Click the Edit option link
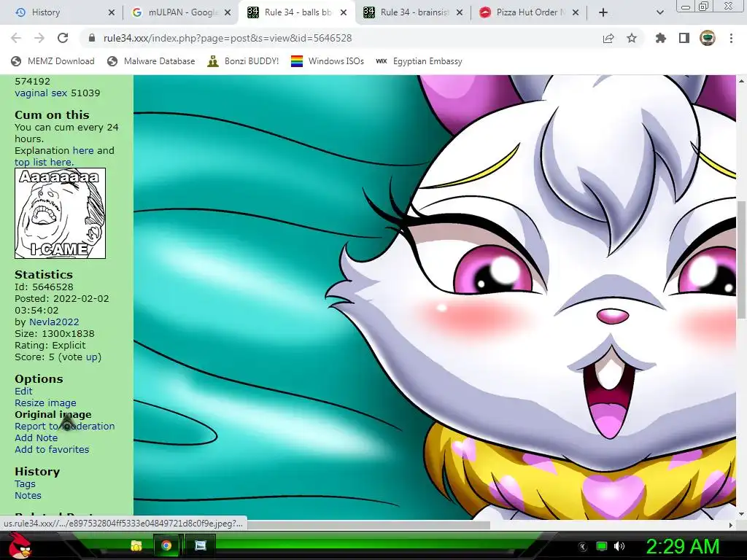 coord(23,392)
